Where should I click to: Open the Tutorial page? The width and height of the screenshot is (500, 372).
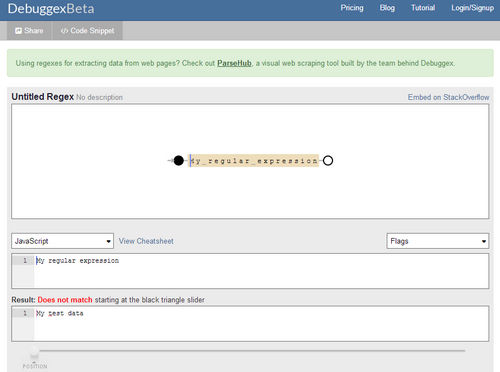[x=423, y=8]
